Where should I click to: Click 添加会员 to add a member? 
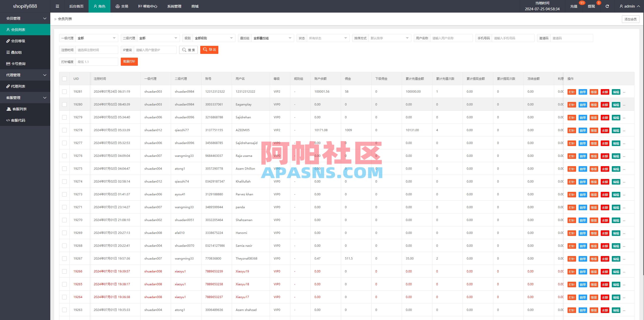tap(630, 19)
